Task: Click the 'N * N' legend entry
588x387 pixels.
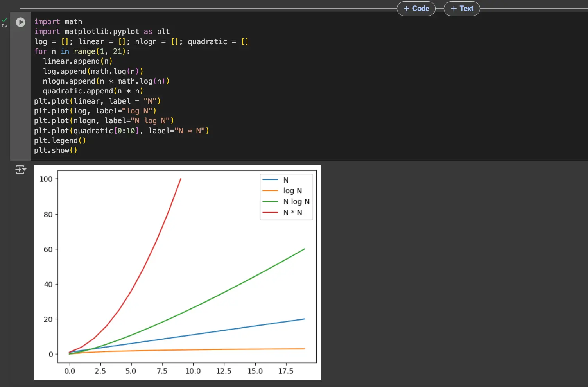Action: (x=282, y=213)
